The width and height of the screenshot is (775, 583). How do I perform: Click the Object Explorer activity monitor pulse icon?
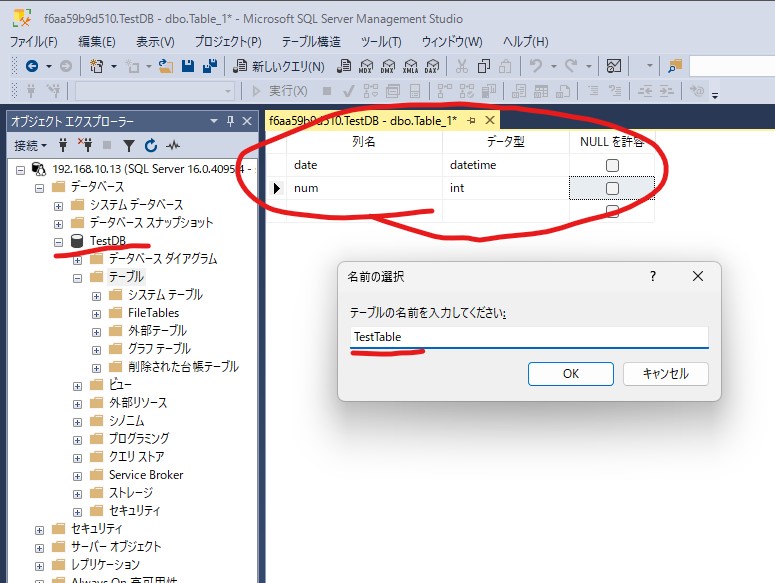[x=173, y=145]
